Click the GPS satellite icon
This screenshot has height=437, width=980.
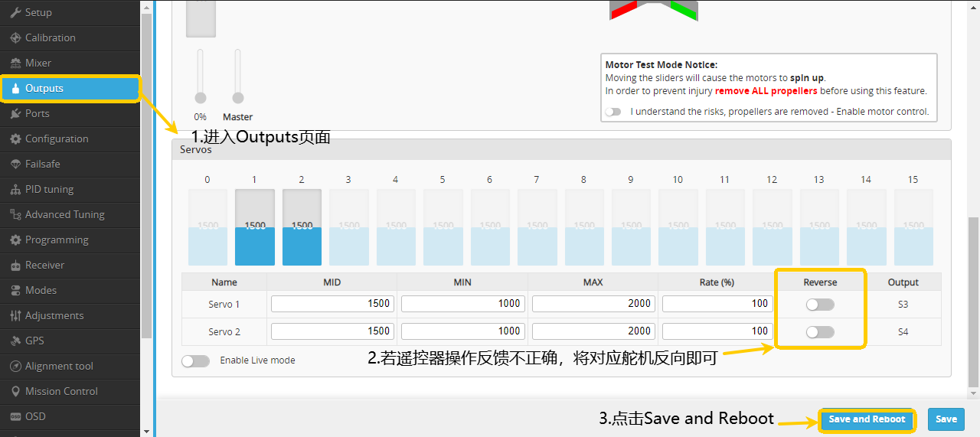pos(15,341)
